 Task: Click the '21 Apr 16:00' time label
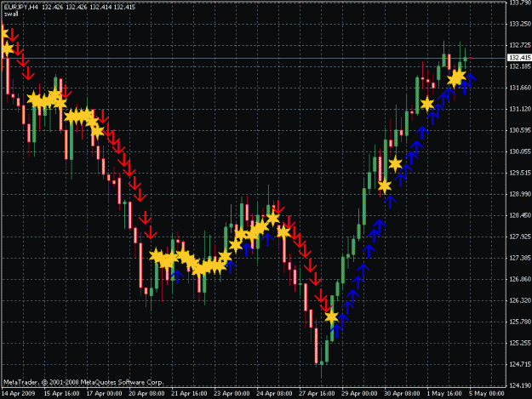[189, 394]
